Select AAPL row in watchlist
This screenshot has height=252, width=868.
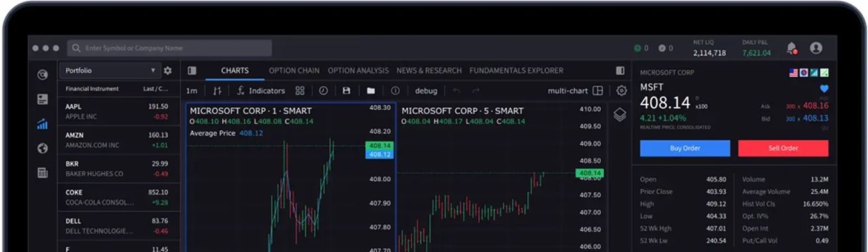click(118, 111)
